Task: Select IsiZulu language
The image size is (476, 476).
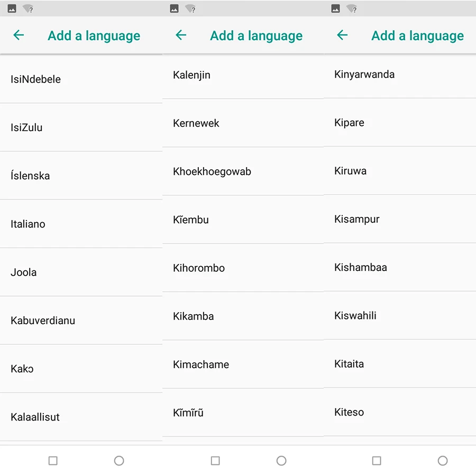Action: (x=81, y=127)
